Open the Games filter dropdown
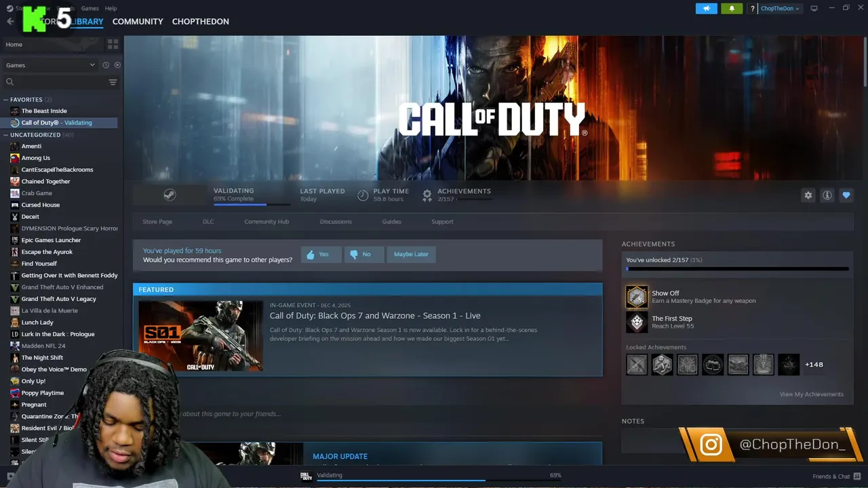This screenshot has width=868, height=488. pyautogui.click(x=50, y=65)
